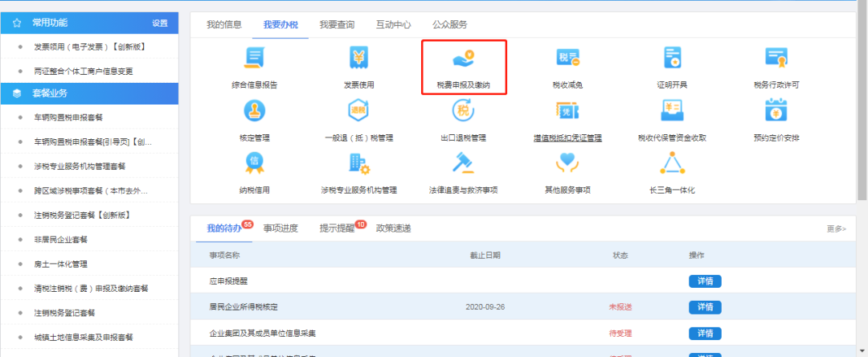Screen dimensions: 868x357
Task: Select 政策速递 tab
Action: click(394, 228)
